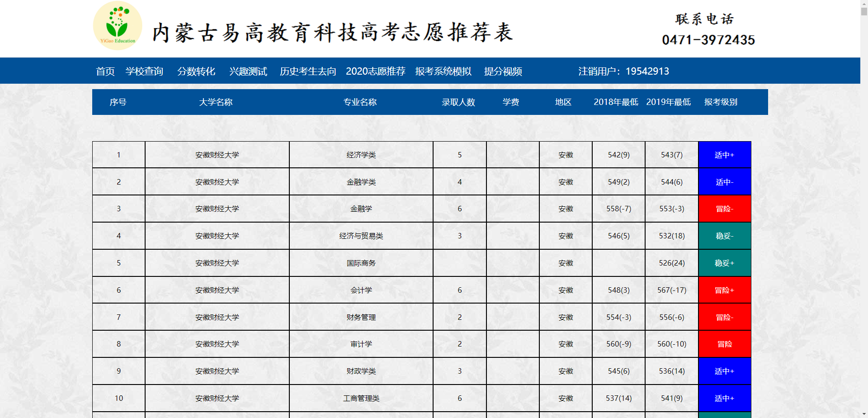Select the 经济学类 major cell
Screen dimensions: 868x418
point(361,155)
